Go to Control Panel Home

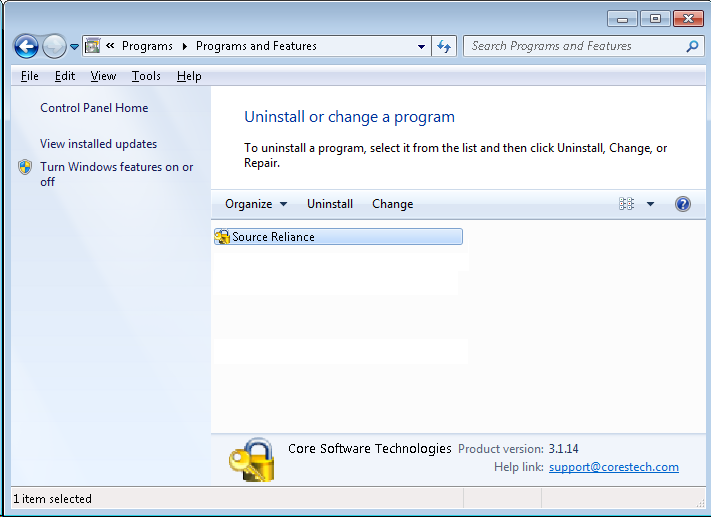point(94,108)
